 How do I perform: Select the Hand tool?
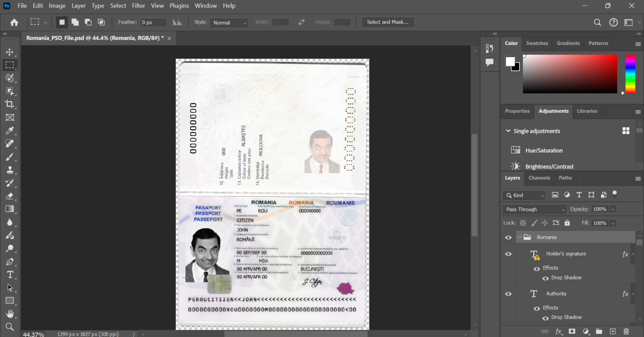tap(10, 314)
